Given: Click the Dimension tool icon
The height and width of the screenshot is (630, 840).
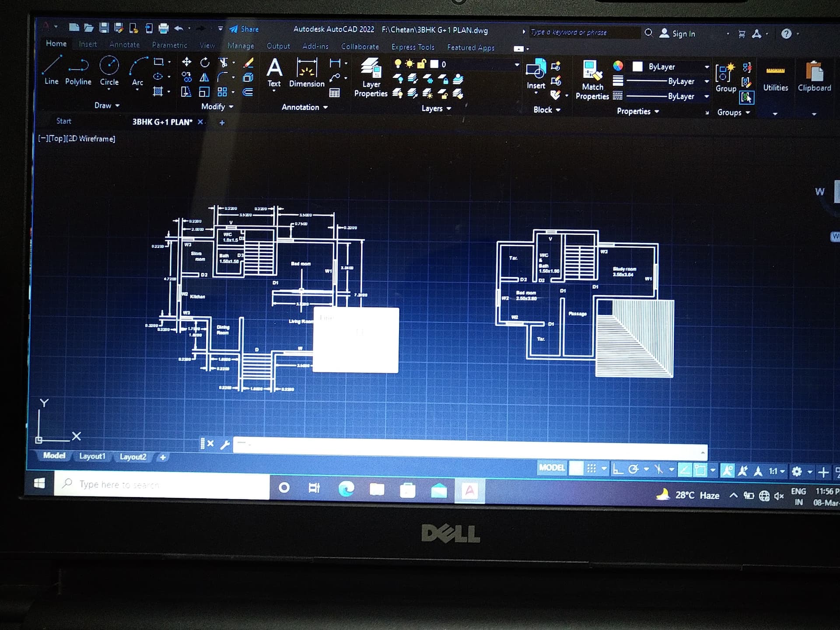Looking at the screenshot, I should tap(307, 68).
